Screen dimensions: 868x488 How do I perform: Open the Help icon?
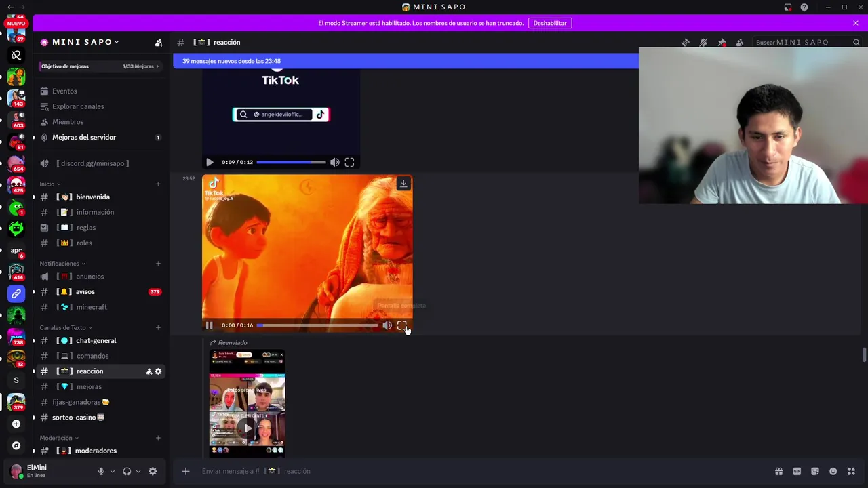pos(804,7)
